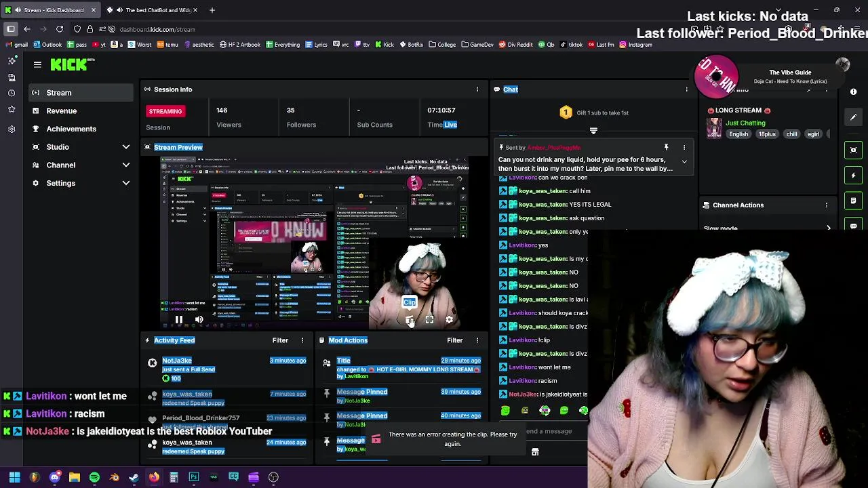Click the address bar URL
868x488 pixels.
157,29
